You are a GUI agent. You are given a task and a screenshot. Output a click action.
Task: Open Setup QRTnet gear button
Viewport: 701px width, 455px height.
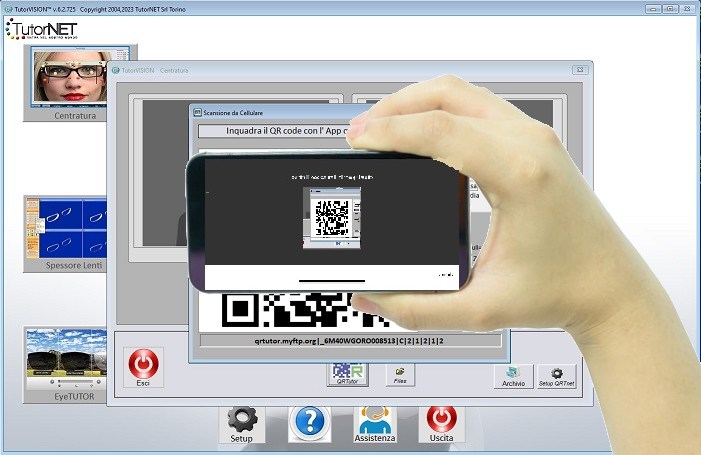point(557,376)
